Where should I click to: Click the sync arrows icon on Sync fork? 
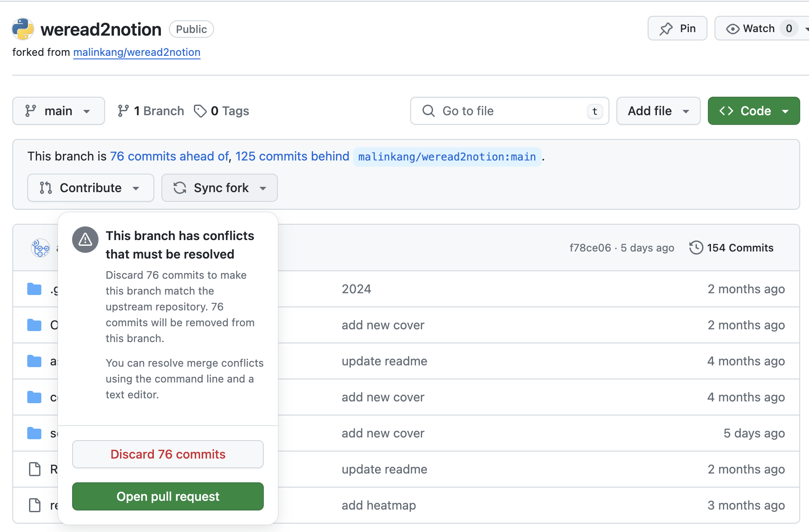click(x=180, y=188)
